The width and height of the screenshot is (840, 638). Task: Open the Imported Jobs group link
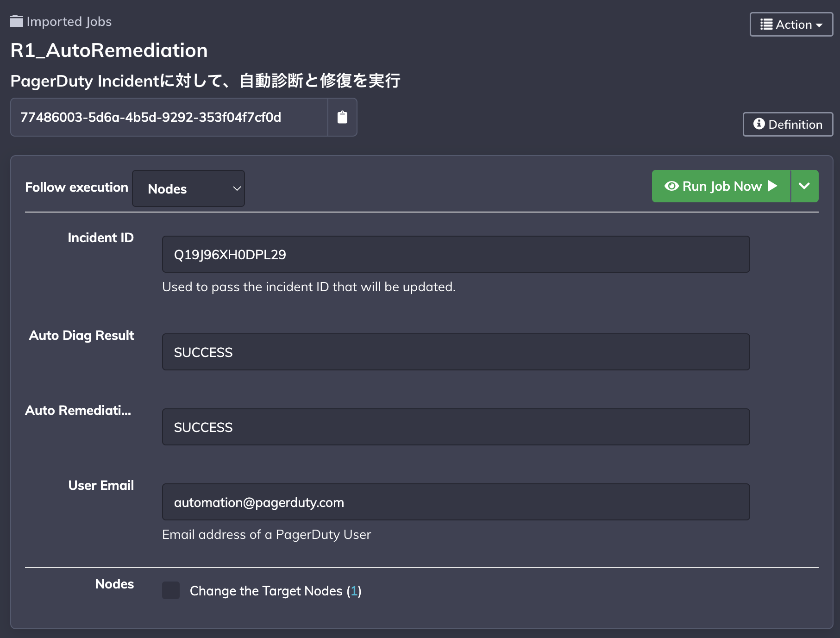tap(69, 21)
